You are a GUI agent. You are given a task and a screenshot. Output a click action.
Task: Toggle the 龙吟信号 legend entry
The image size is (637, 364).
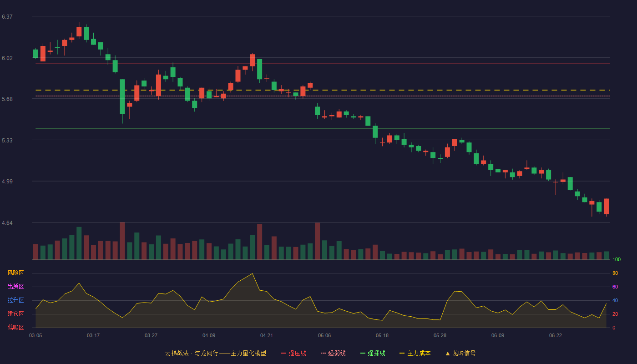pyautogui.click(x=460, y=353)
